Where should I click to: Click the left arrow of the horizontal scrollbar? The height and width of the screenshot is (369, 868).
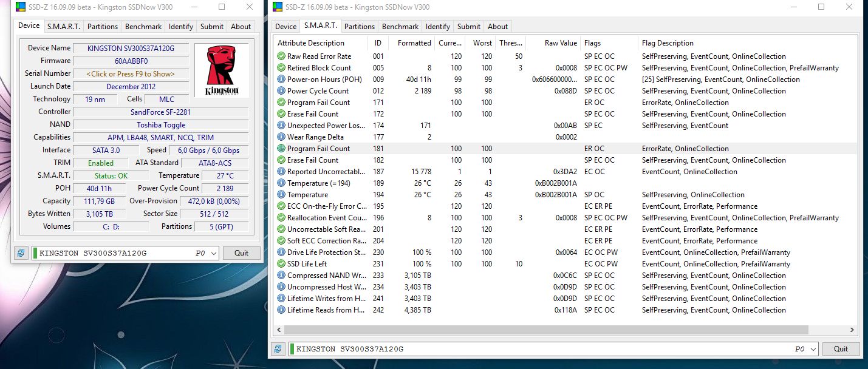point(279,330)
